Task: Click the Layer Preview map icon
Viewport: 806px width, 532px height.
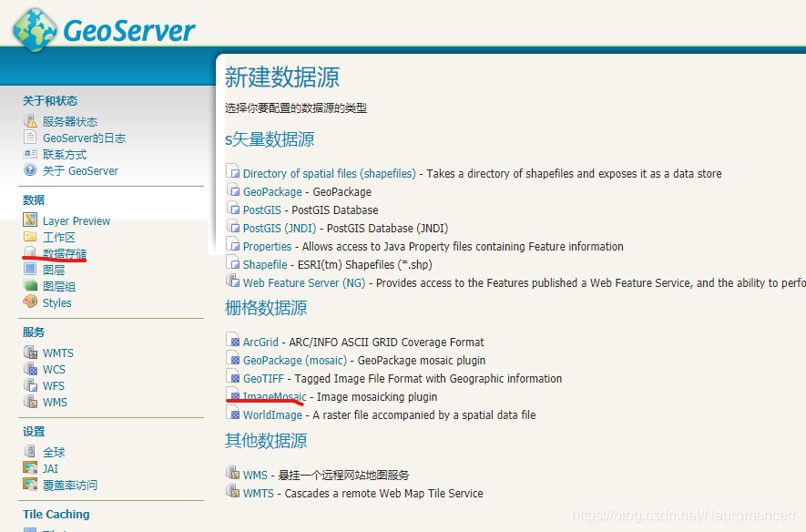Action: point(30,220)
